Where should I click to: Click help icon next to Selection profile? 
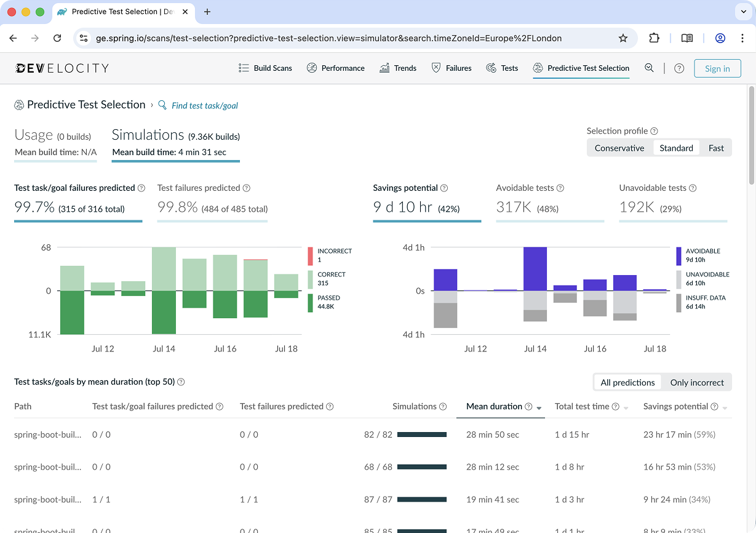[x=654, y=131]
